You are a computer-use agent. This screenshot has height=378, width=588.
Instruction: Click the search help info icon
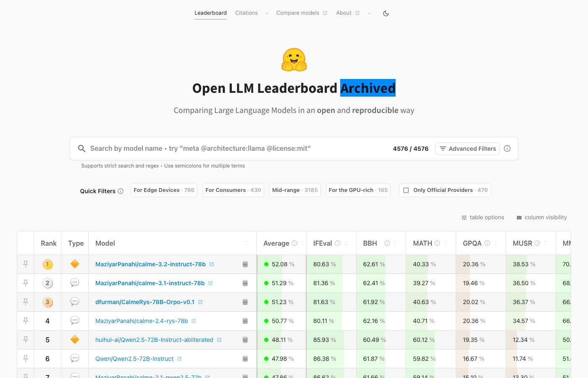click(507, 149)
